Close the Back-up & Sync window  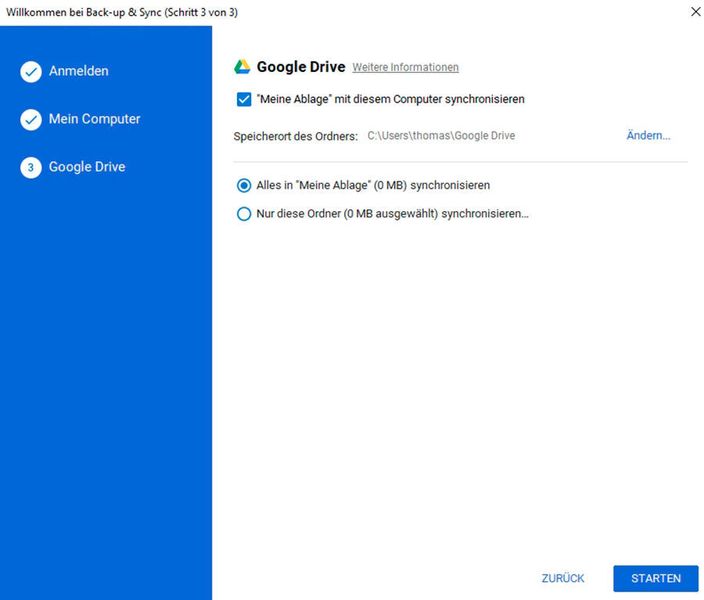[695, 12]
